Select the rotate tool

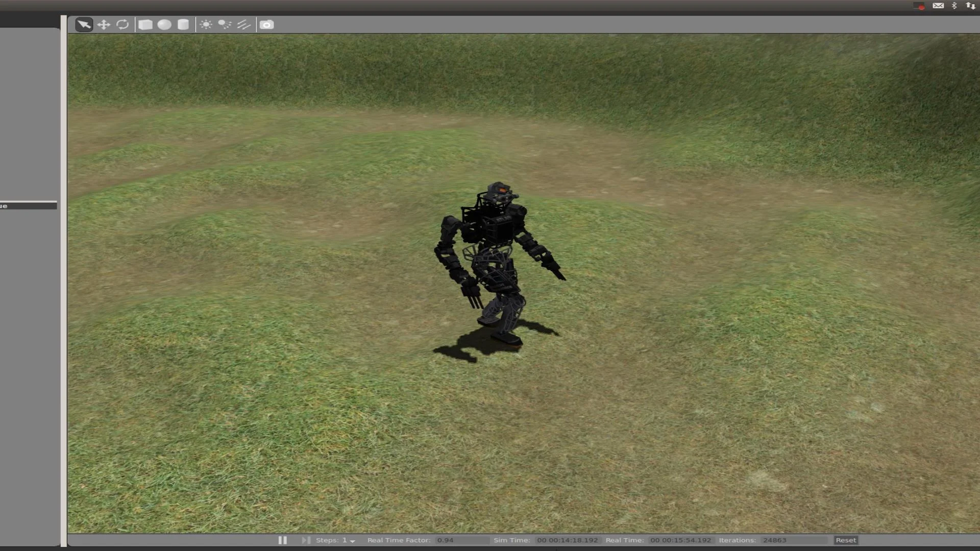click(122, 24)
